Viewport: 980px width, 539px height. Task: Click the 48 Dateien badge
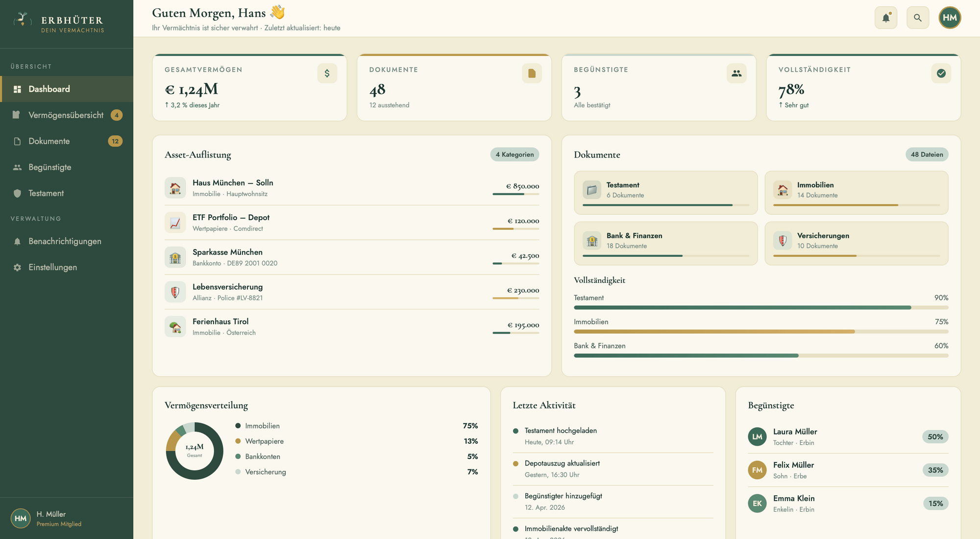pos(927,154)
